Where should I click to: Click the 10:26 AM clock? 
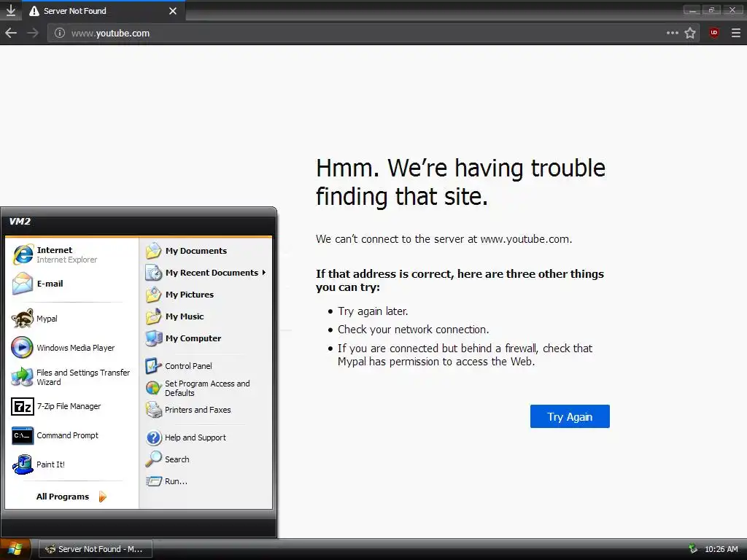(x=721, y=549)
